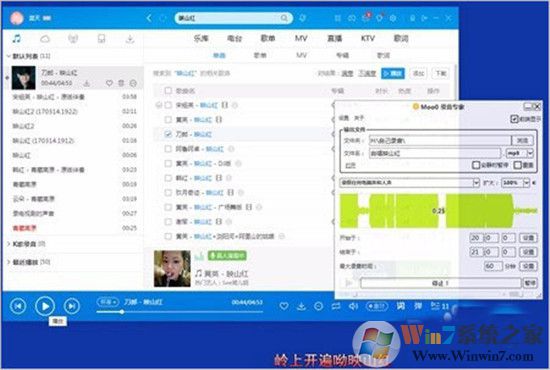Viewport: 550px width, 370px height.
Task: Open the cloud music tab icon
Action: pos(45,39)
